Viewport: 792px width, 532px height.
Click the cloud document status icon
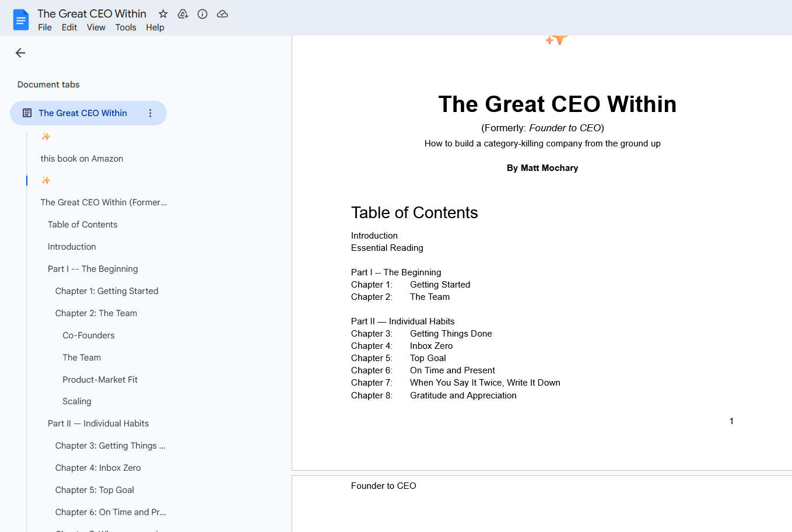[222, 14]
